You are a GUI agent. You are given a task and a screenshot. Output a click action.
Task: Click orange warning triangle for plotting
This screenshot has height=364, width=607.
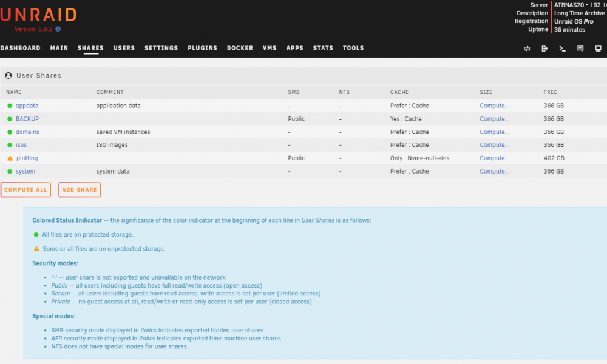point(10,158)
